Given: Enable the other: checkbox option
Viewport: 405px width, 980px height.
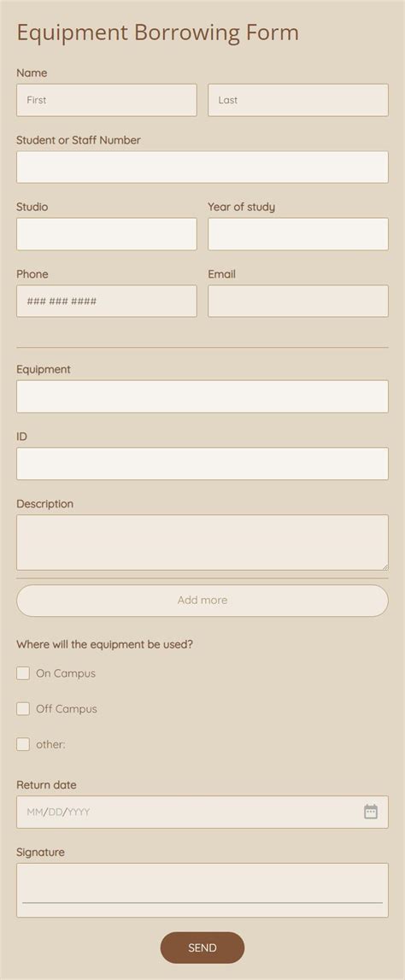Looking at the screenshot, I should (23, 744).
